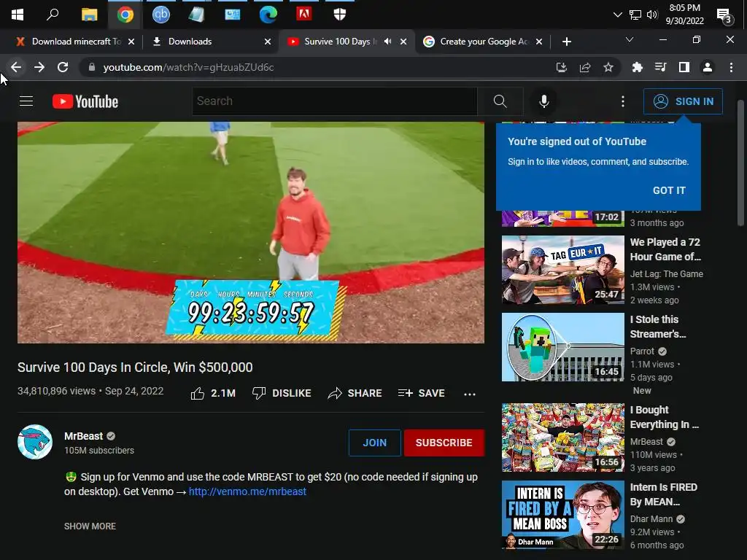The image size is (747, 560).
Task: Open the Windows notification center
Action: [724, 16]
